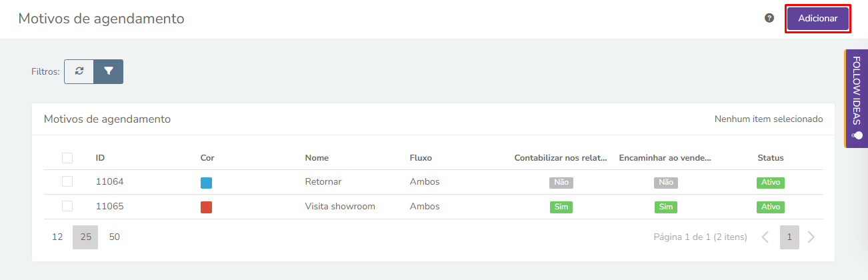Open the Visita showroom entry
The height and width of the screenshot is (280, 868).
point(340,206)
